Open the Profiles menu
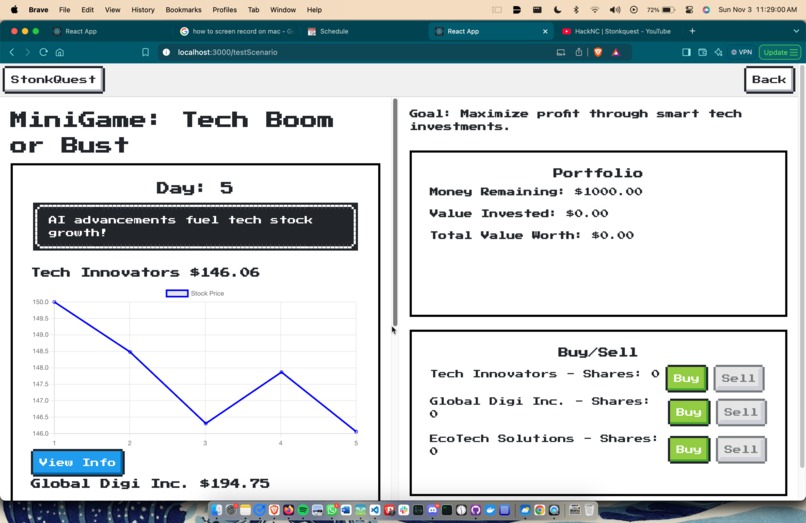The width and height of the screenshot is (806, 523). tap(225, 10)
